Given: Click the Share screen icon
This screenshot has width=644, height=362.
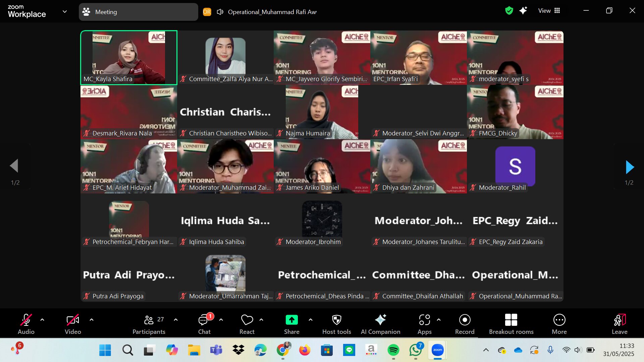Looking at the screenshot, I should tap(291, 320).
